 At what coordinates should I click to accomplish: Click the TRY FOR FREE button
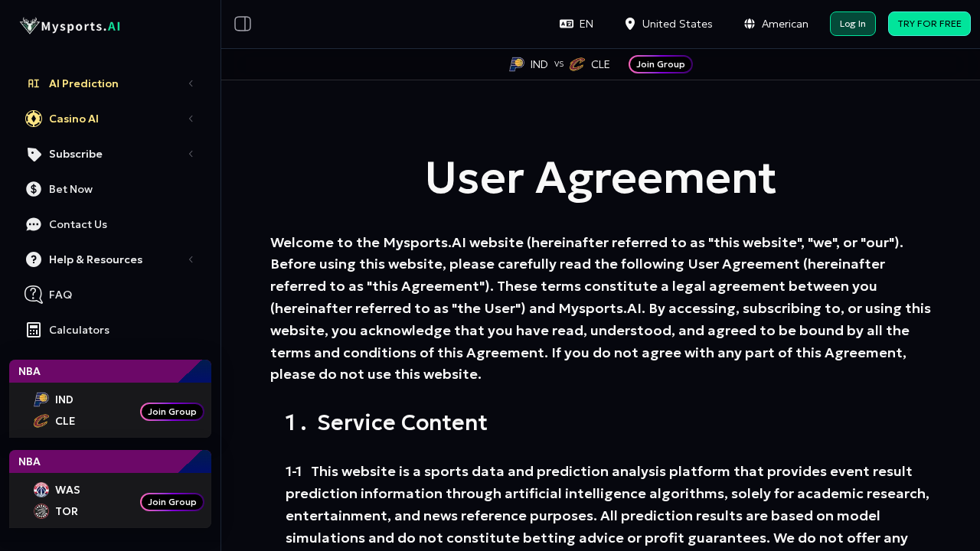pyautogui.click(x=929, y=24)
